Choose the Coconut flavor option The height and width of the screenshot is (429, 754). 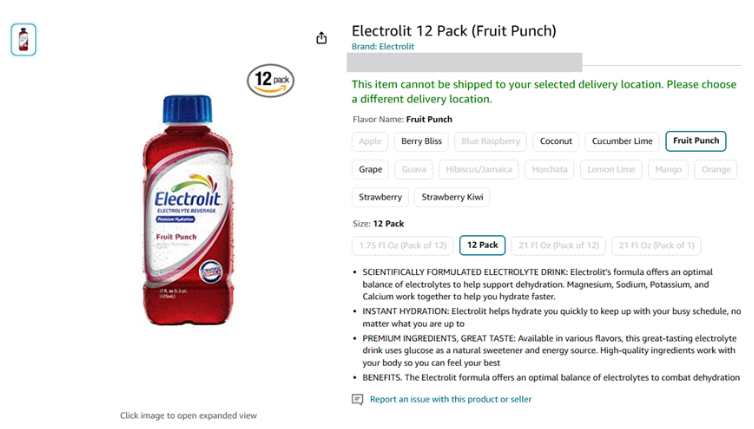pyautogui.click(x=556, y=141)
